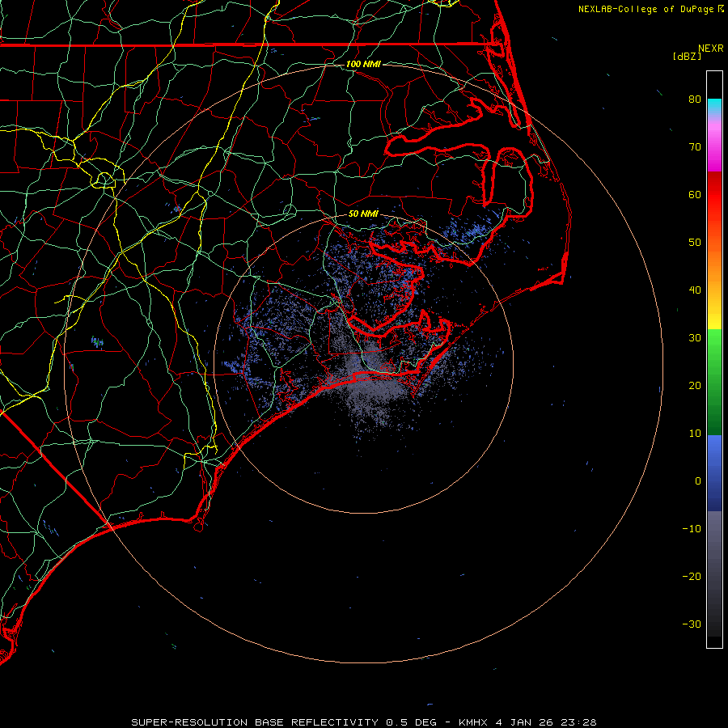The width and height of the screenshot is (728, 728).
Task: Click the NEXLAB-College of DuPage header text
Action: 645,9
